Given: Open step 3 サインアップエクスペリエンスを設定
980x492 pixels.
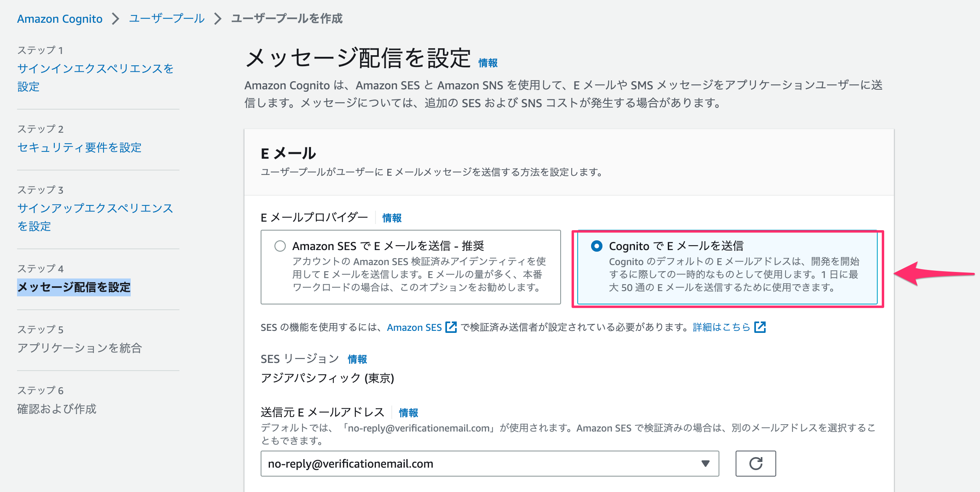Looking at the screenshot, I should 95,217.
